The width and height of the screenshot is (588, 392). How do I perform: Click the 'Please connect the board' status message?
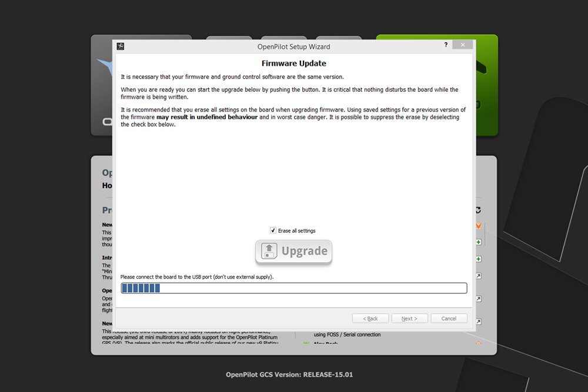click(x=197, y=277)
